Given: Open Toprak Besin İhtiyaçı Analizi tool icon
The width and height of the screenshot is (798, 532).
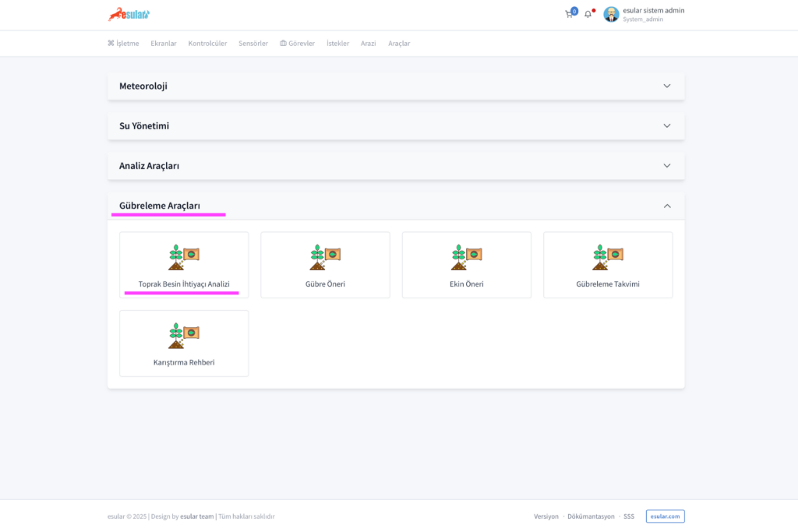Looking at the screenshot, I should [184, 257].
